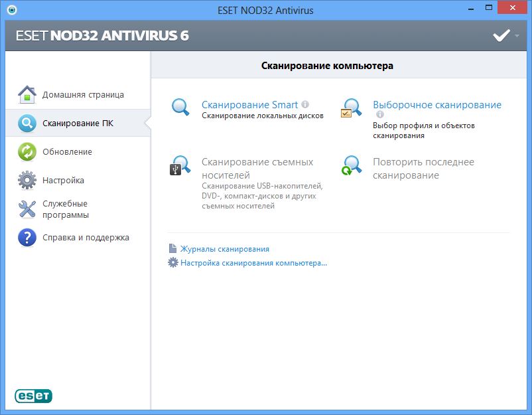Click info icon next to Сканирование Smart
The height and width of the screenshot is (415, 532).
[x=305, y=104]
